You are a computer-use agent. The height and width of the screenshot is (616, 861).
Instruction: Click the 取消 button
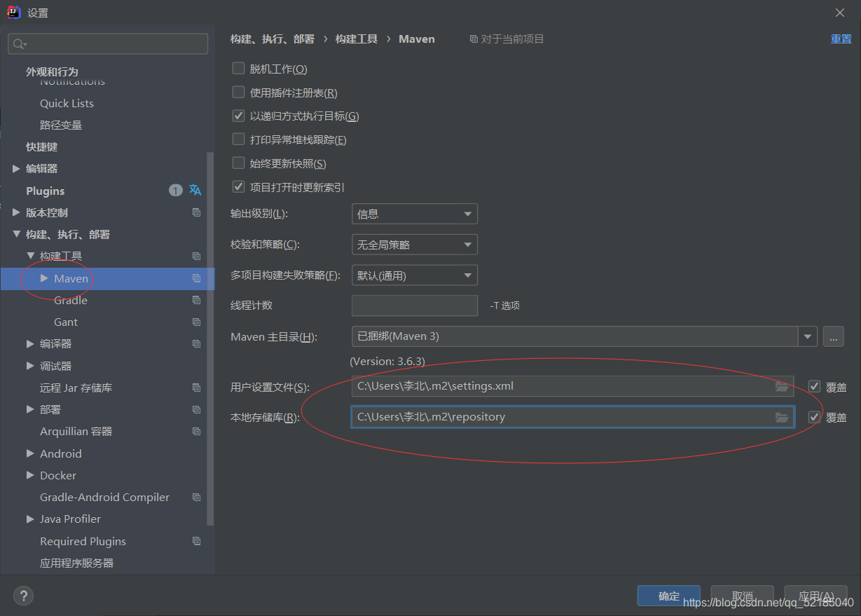click(743, 596)
